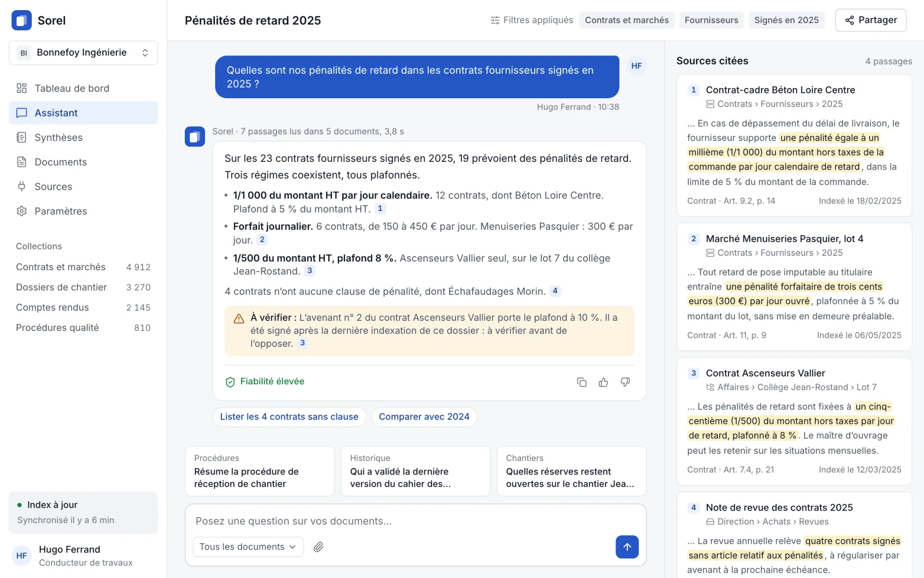
Task: Click the Fournisseurs filter chip
Action: [x=711, y=20]
